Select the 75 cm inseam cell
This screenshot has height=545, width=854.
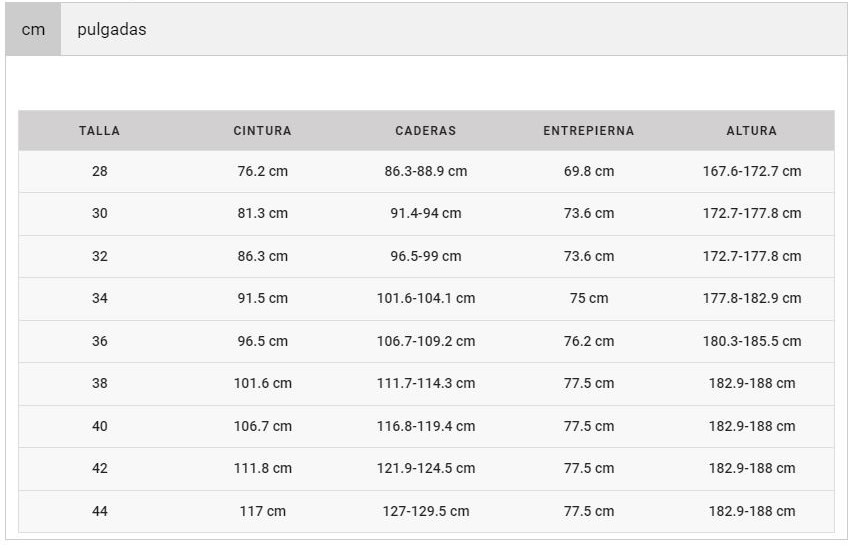[x=588, y=298]
